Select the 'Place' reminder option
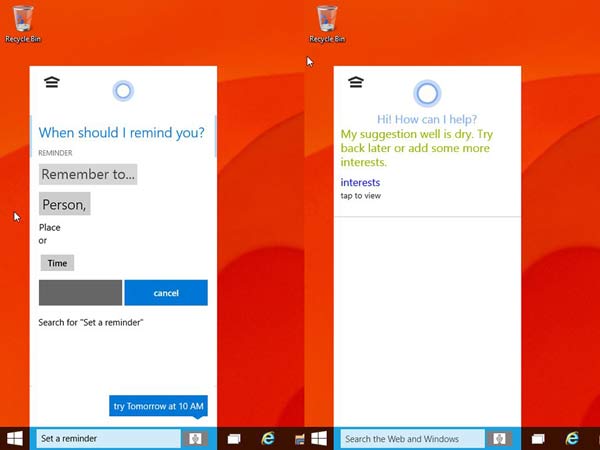Image resolution: width=600 pixels, height=450 pixels. click(50, 228)
